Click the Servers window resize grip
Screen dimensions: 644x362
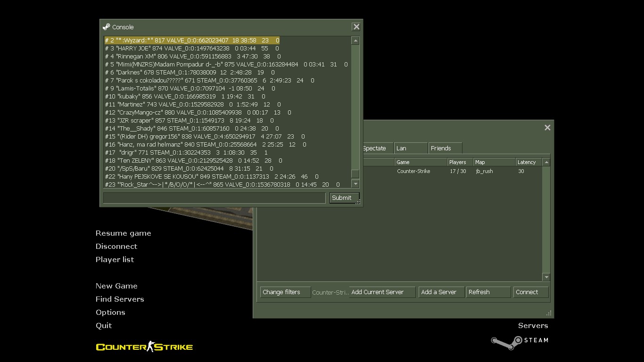(549, 313)
